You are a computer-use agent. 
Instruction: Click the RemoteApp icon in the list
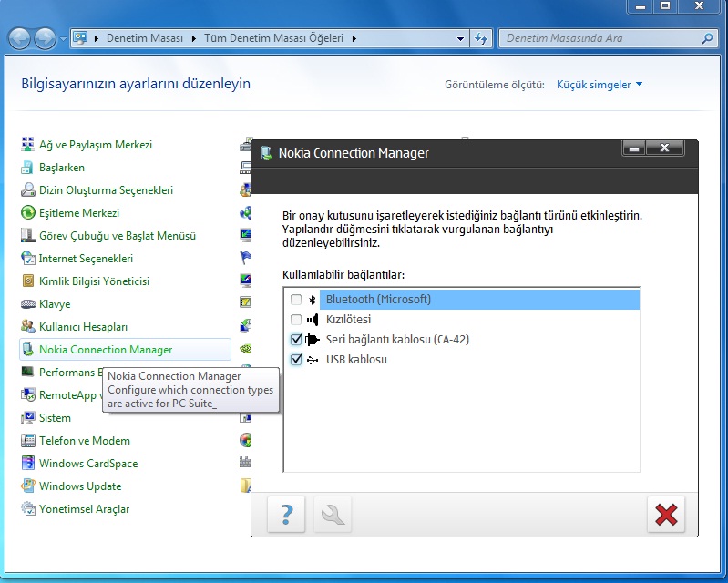[x=28, y=394]
